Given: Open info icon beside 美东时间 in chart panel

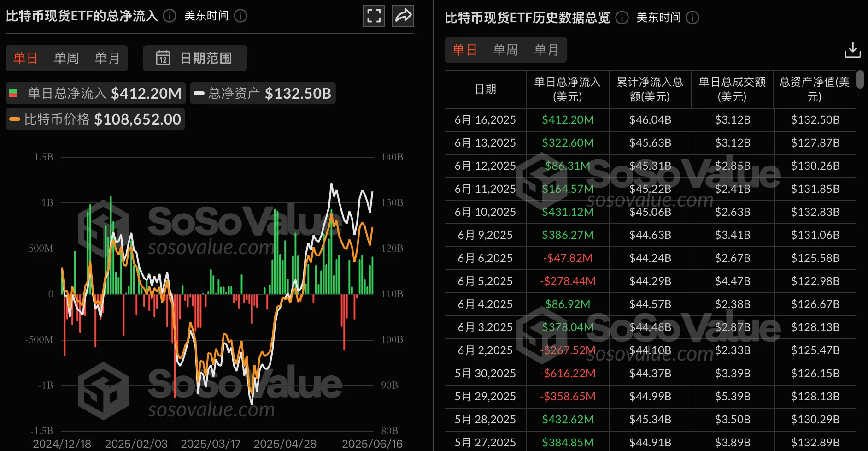Looking at the screenshot, I should 240,16.
